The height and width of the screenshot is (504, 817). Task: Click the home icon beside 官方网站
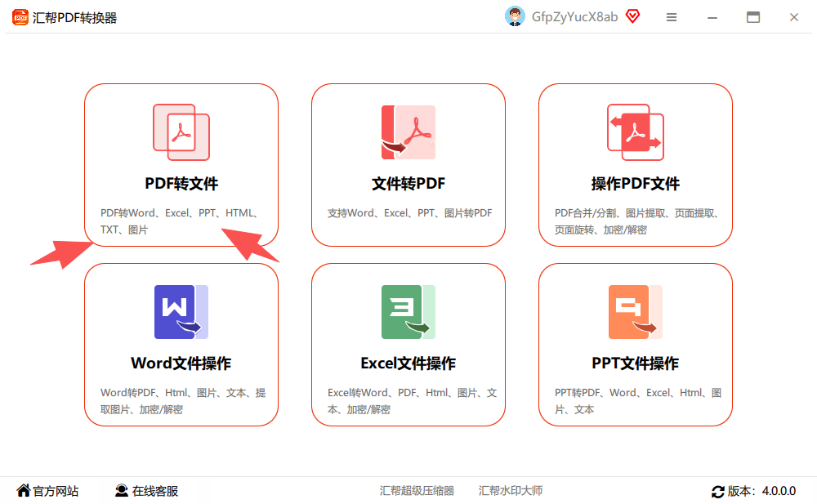(x=24, y=490)
